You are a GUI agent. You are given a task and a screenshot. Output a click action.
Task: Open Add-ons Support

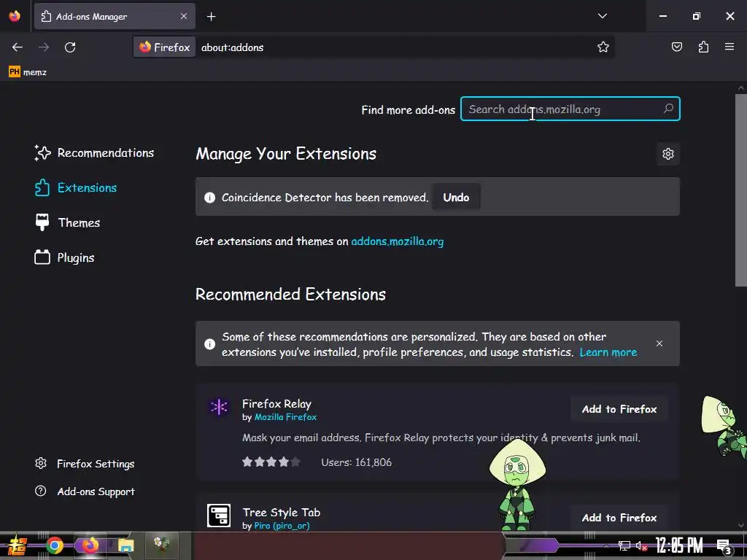(x=85, y=491)
